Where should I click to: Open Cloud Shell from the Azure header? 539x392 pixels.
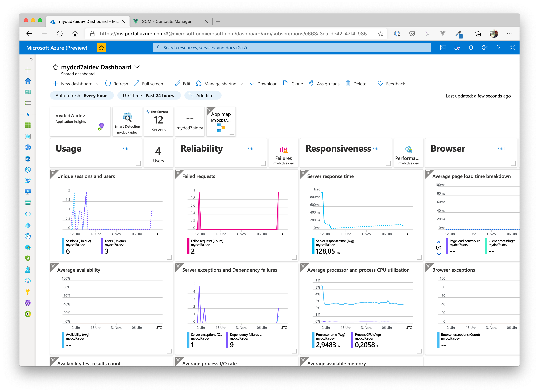coord(443,48)
